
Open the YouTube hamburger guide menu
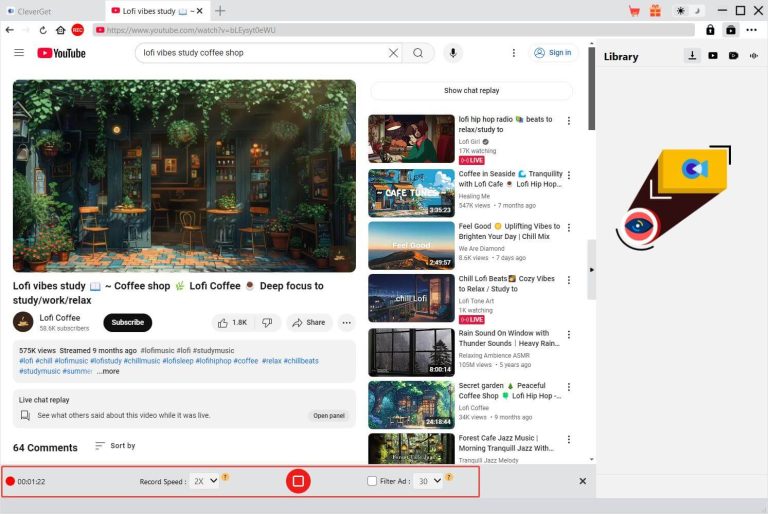point(19,53)
